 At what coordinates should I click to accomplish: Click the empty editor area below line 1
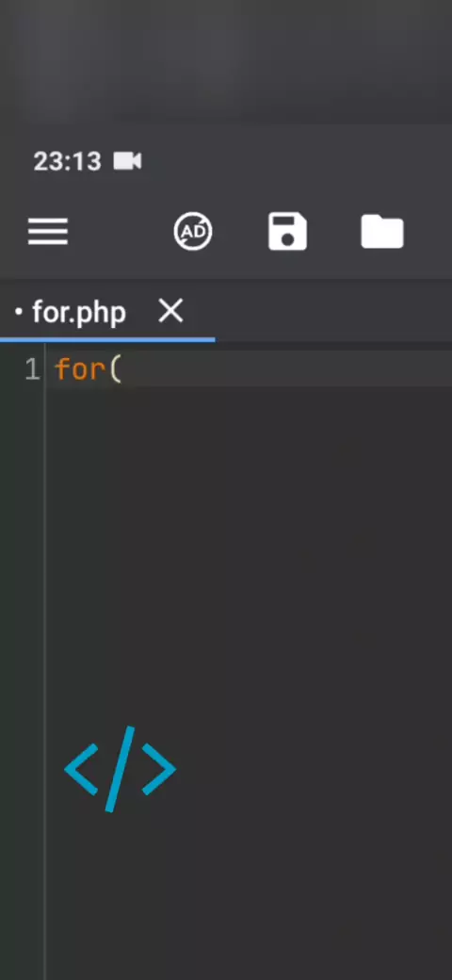[x=249, y=563]
